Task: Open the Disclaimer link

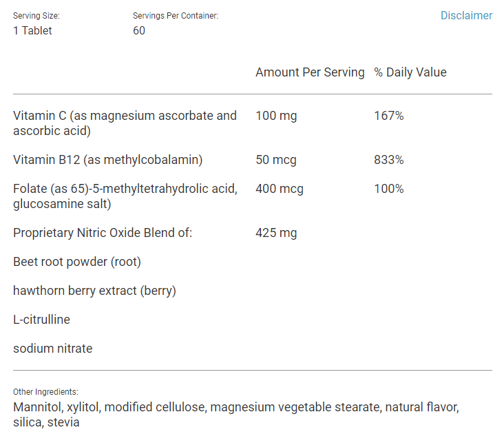Action: pyautogui.click(x=466, y=15)
